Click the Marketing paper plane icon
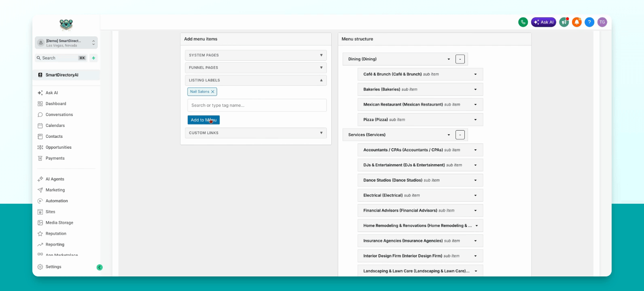The image size is (644, 291). [40, 190]
